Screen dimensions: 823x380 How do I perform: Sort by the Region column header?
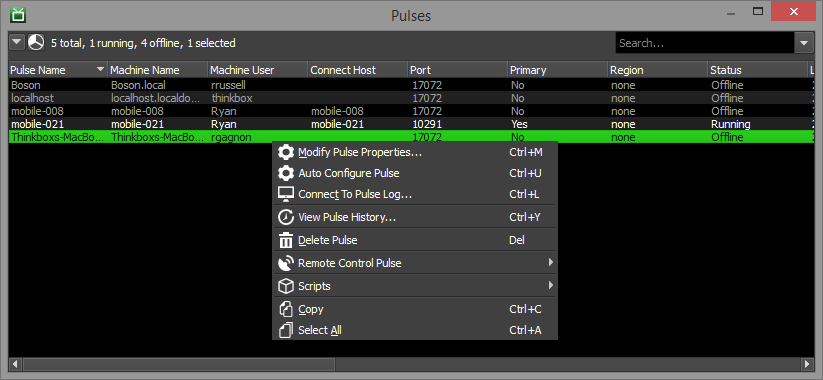click(658, 70)
